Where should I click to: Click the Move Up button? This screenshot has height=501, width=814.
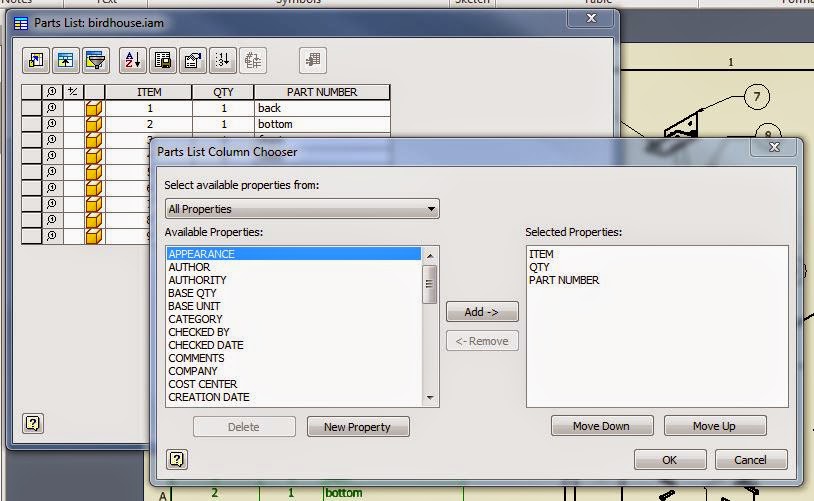[x=715, y=426]
